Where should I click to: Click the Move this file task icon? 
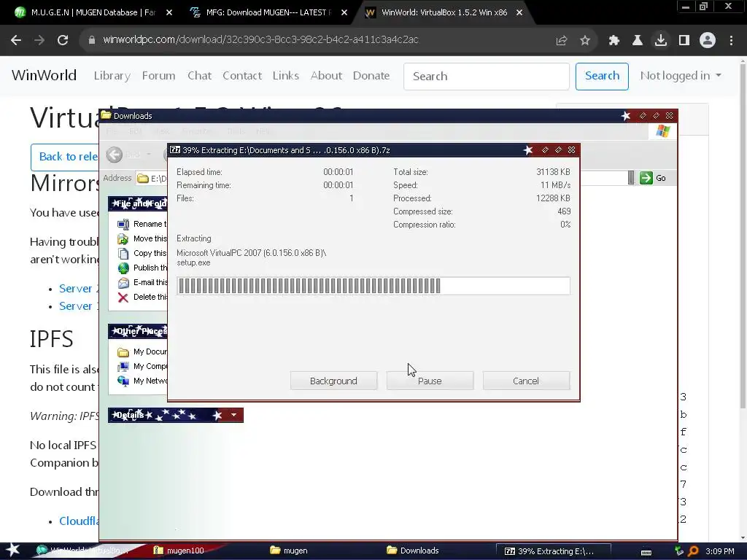click(123, 239)
